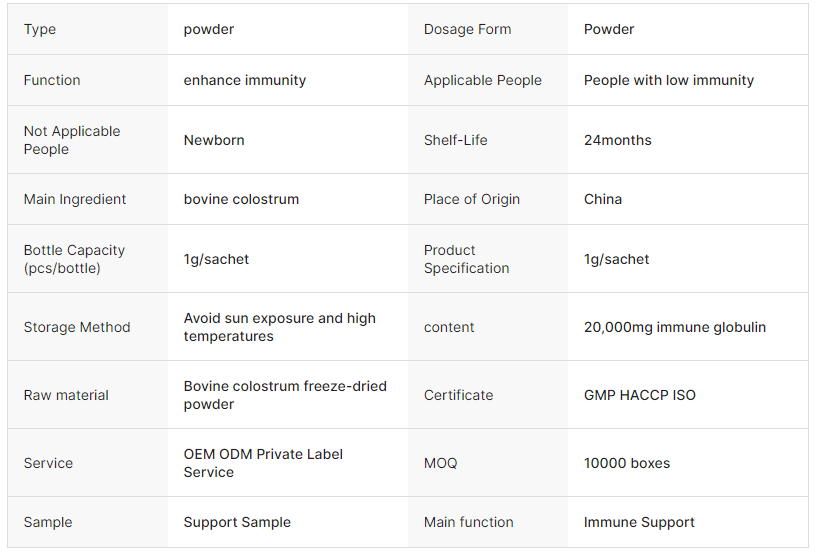Click the '10000 boxes' MOQ value

tap(627, 463)
